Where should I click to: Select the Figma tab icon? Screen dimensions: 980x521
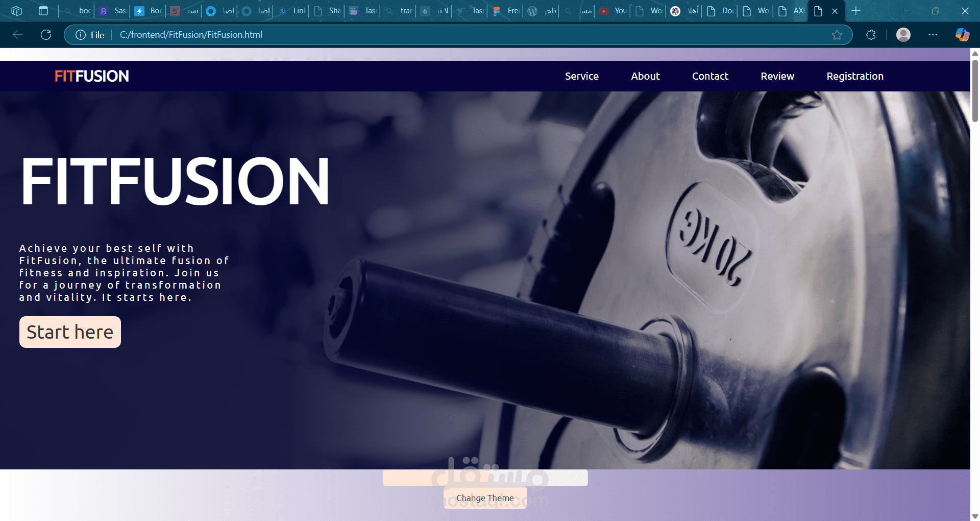pos(497,11)
